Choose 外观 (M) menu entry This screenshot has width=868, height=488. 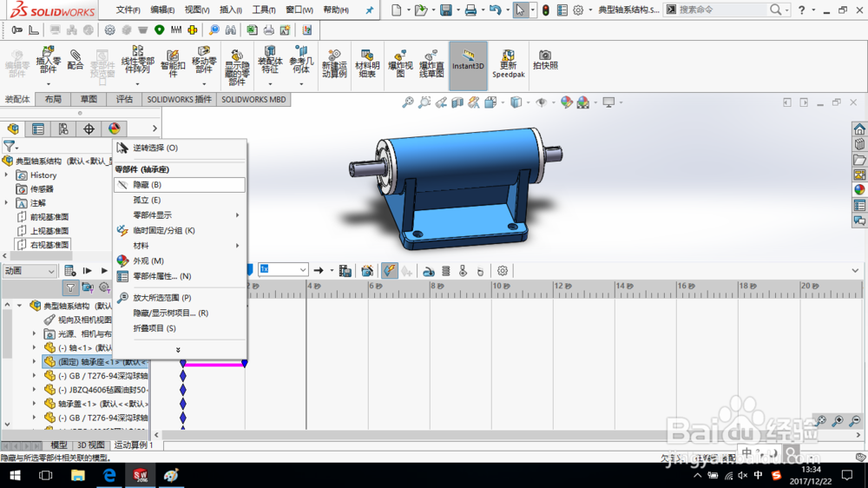pos(180,260)
